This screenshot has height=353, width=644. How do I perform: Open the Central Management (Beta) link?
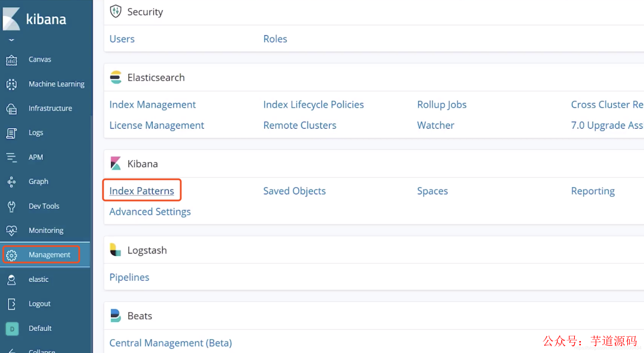tap(171, 343)
